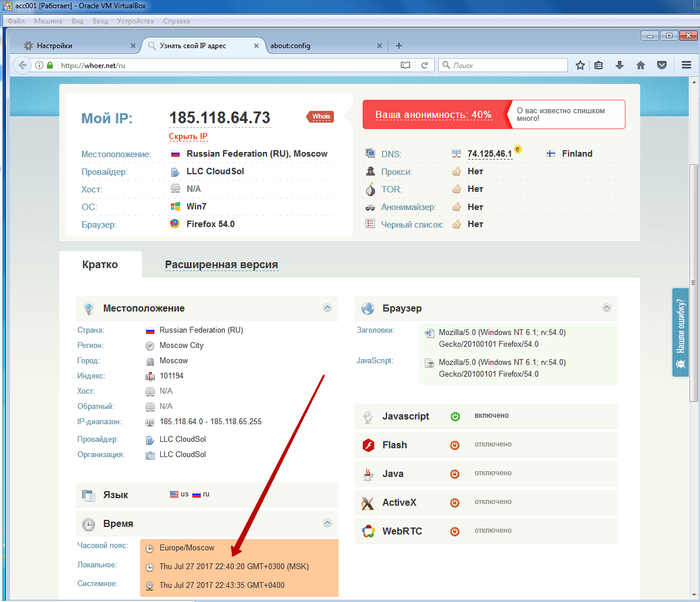This screenshot has width=700, height=602.
Task: Reload the whoer.net page
Action: [x=425, y=65]
